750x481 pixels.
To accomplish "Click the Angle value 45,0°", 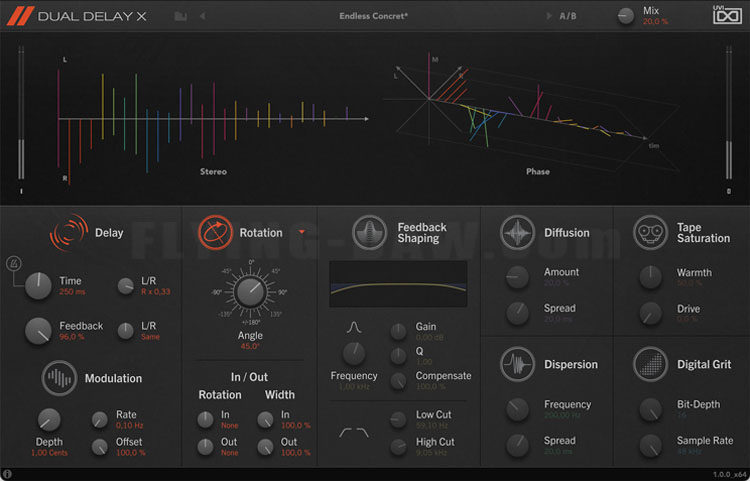I will [250, 346].
